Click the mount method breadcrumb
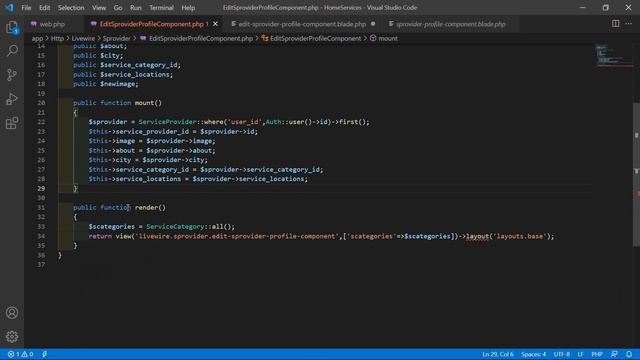This screenshot has height=360, width=640. [388, 38]
